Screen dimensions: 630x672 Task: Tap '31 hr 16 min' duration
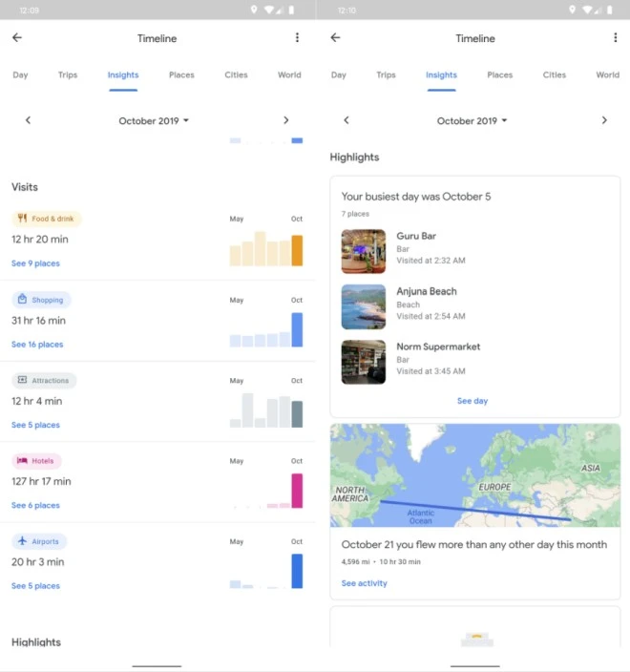[x=38, y=321]
